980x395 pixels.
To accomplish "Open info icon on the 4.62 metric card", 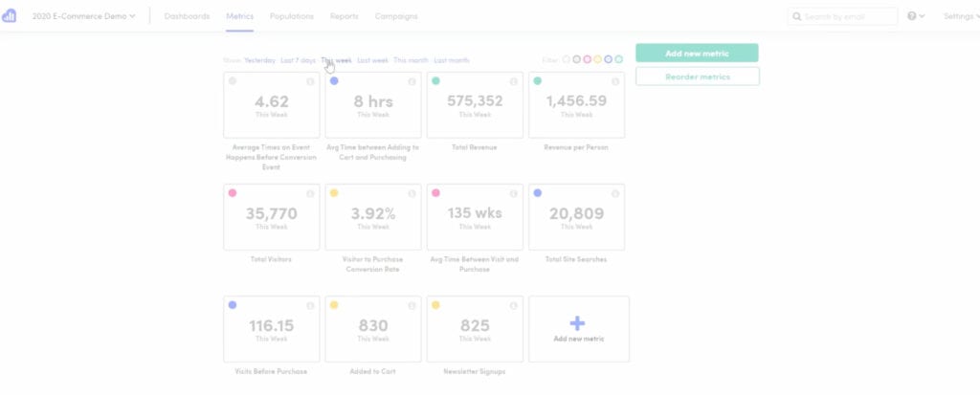I will pos(310,82).
